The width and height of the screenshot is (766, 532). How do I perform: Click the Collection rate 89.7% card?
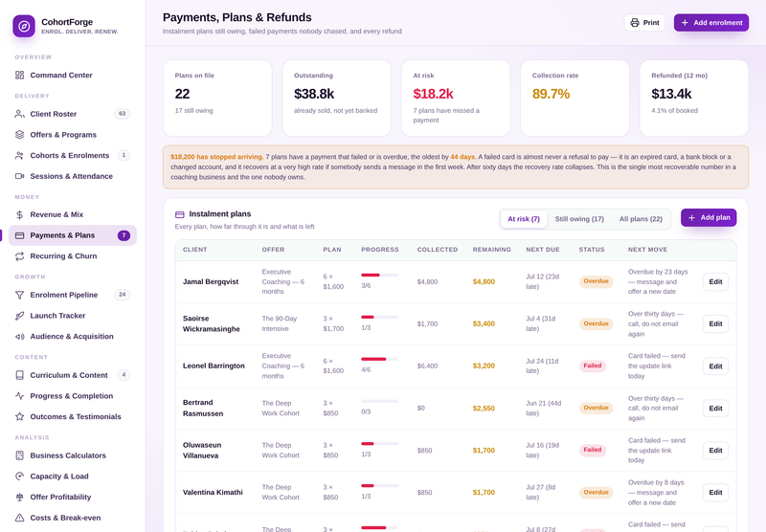[x=575, y=99]
